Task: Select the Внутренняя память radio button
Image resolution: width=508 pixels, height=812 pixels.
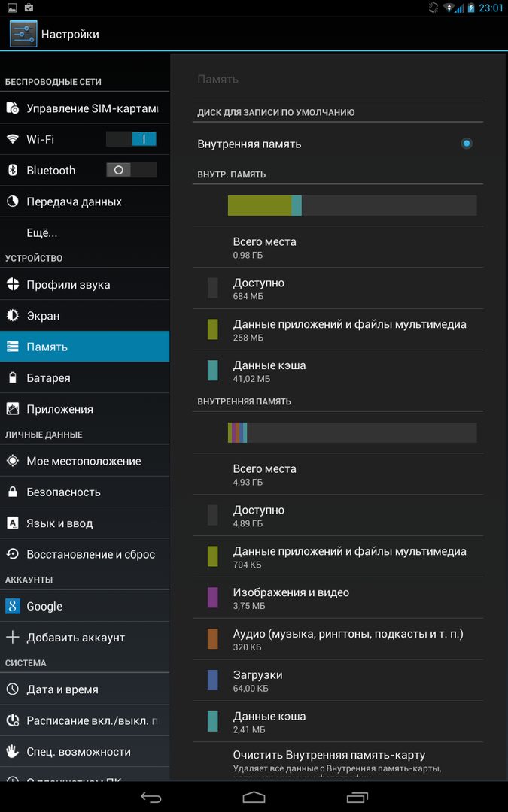Action: click(x=467, y=144)
